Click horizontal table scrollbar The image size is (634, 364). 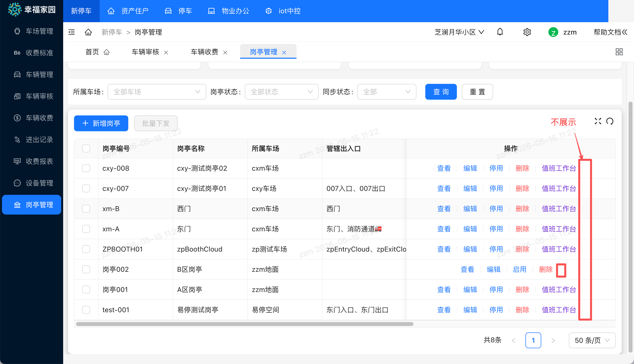[244, 324]
